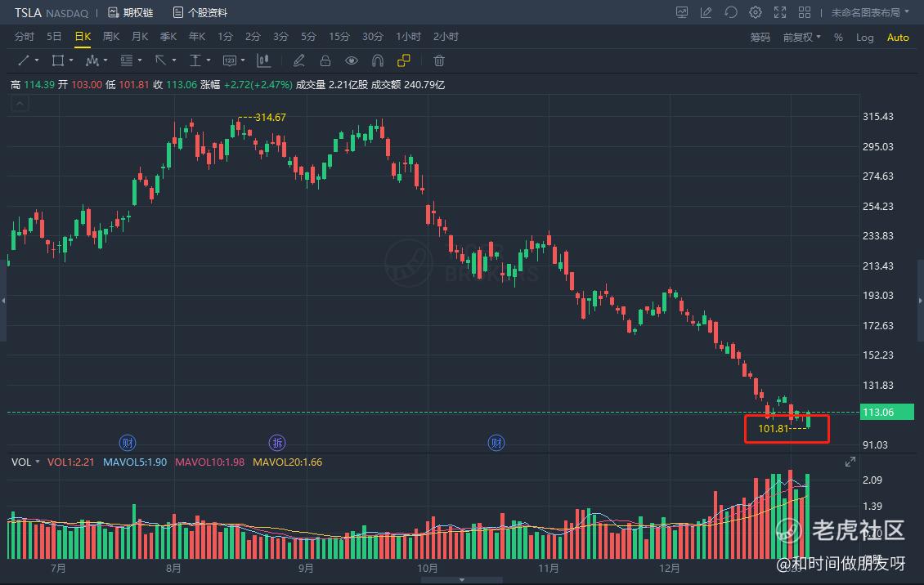The width and height of the screenshot is (924, 585).
Task: Open the 个股资料 stock profile
Action: click(x=200, y=12)
